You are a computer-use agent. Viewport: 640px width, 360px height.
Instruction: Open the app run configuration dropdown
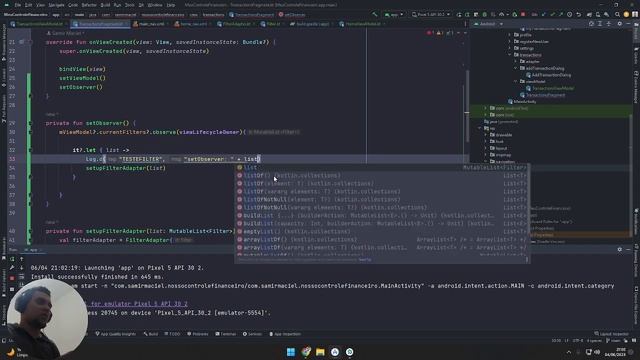pyautogui.click(x=394, y=15)
